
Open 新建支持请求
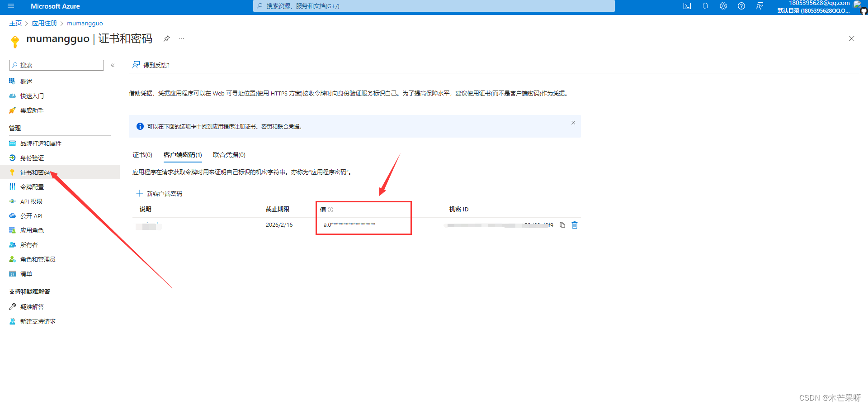[x=38, y=321]
